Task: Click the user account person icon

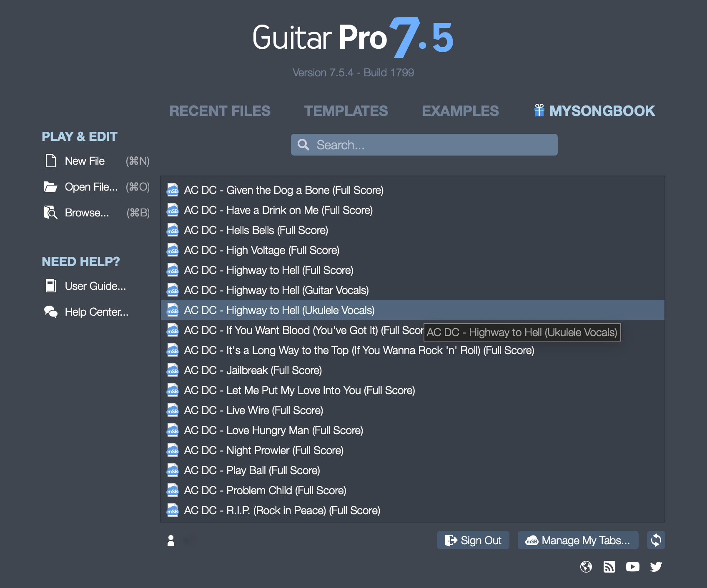Action: (171, 540)
